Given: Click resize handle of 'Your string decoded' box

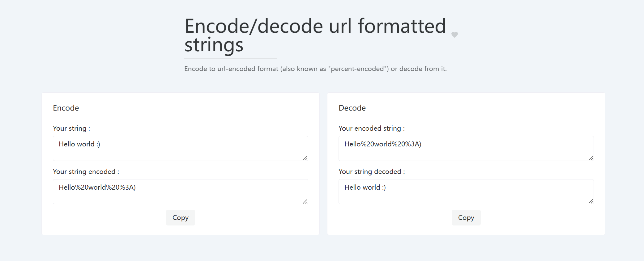Looking at the screenshot, I should point(591,201).
